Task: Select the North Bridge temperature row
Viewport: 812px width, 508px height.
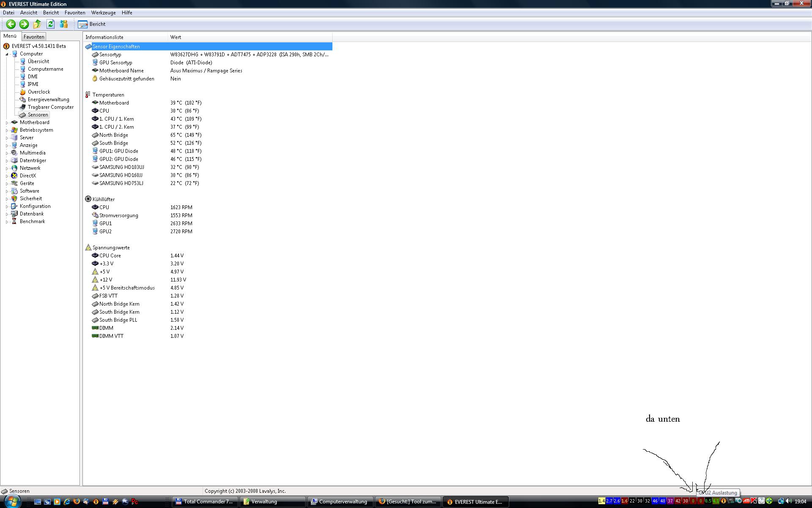Action: coord(113,135)
